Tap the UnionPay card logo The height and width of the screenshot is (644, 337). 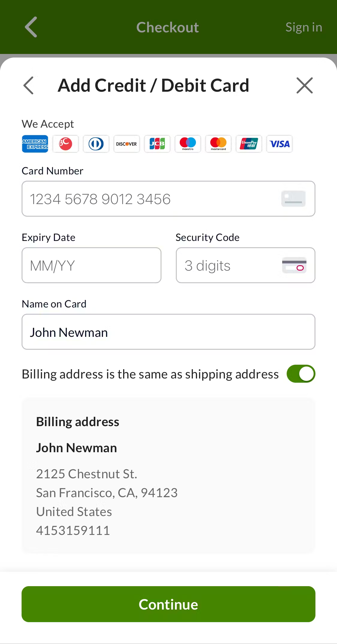249,144
